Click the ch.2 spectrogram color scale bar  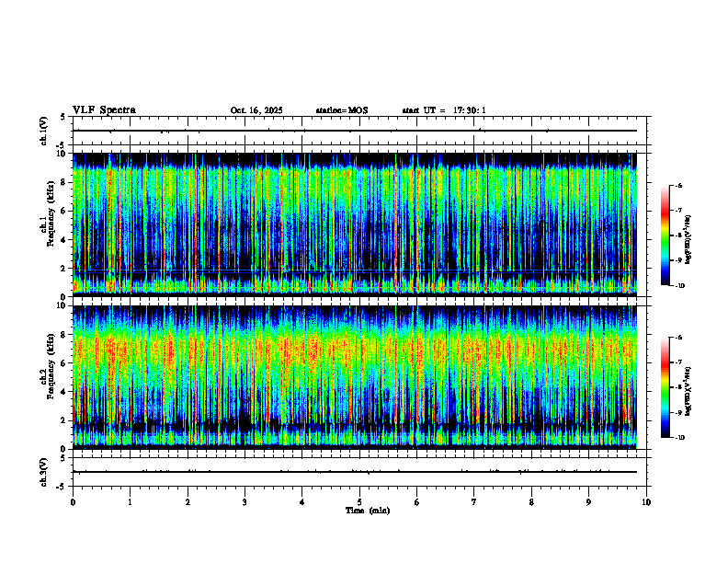(665, 387)
